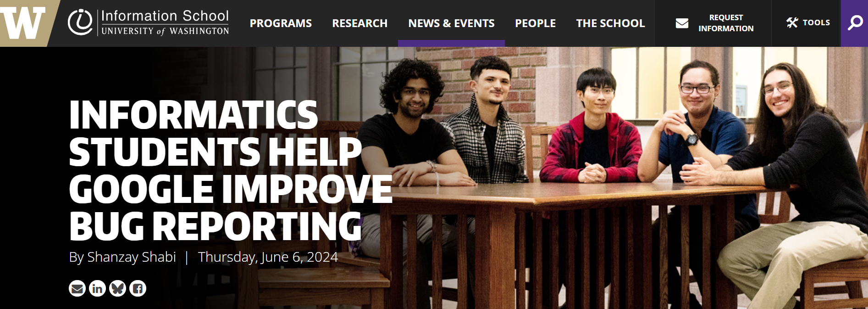Share the article on LinkedIn
The image size is (868, 309).
[97, 288]
